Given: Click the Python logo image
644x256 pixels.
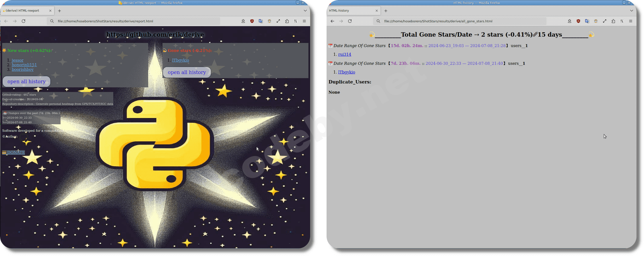Looking at the screenshot, I should 155,144.
